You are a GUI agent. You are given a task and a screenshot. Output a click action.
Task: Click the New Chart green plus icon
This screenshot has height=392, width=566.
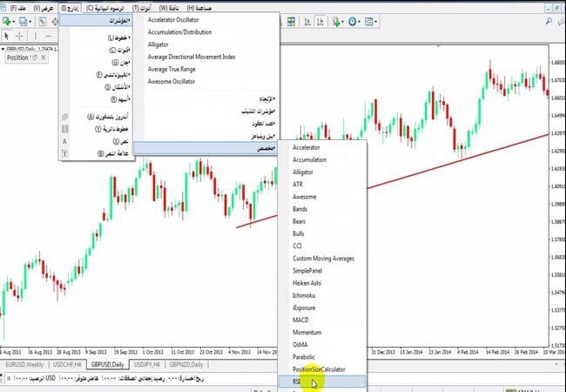tap(6, 22)
